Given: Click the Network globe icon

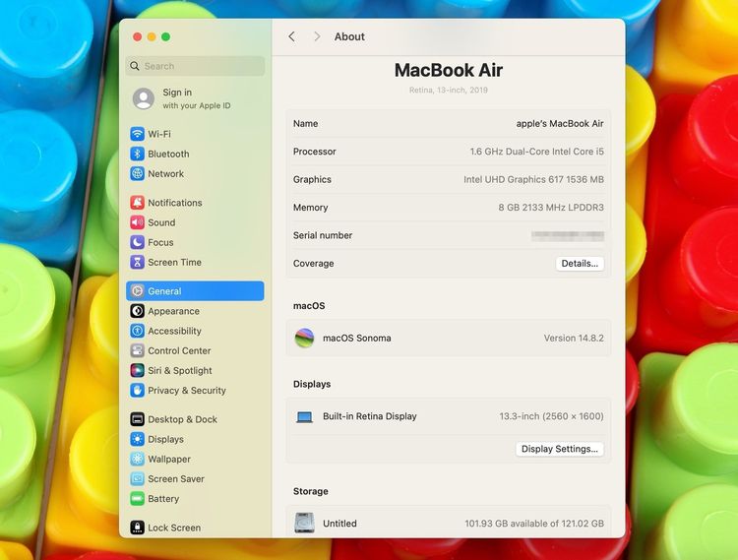Looking at the screenshot, I should [x=137, y=173].
